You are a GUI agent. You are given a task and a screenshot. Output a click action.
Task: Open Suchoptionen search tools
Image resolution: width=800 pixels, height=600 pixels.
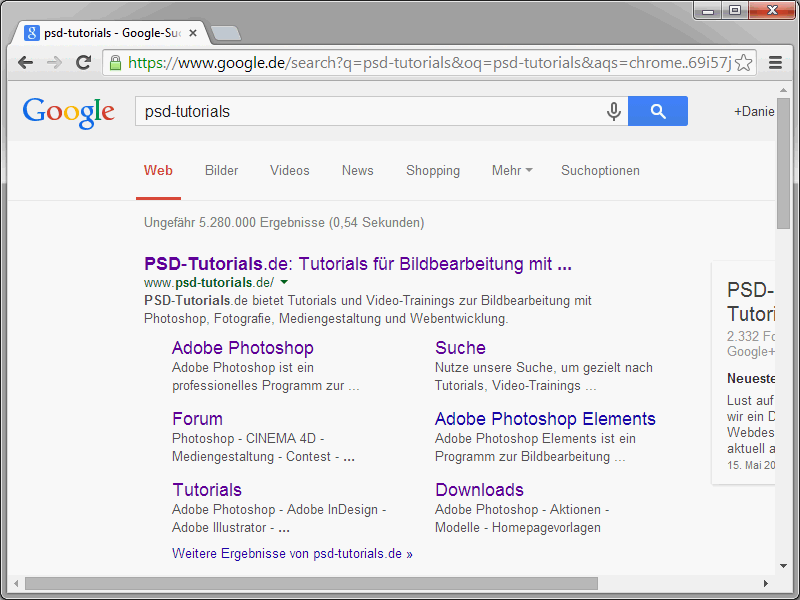point(600,170)
